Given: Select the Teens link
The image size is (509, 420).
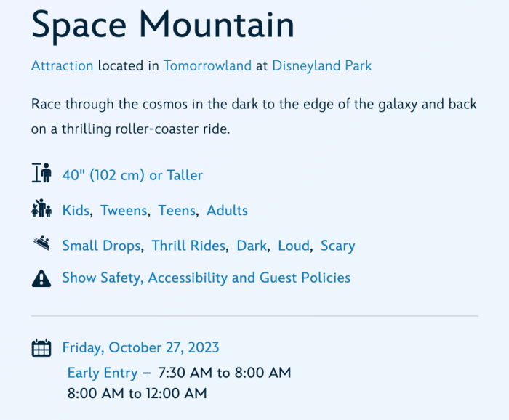Looking at the screenshot, I should (x=177, y=211).
